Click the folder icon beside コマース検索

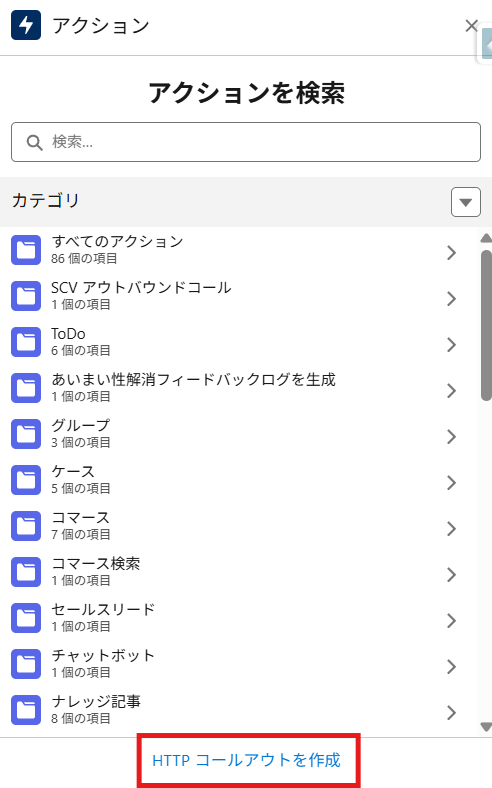26,571
